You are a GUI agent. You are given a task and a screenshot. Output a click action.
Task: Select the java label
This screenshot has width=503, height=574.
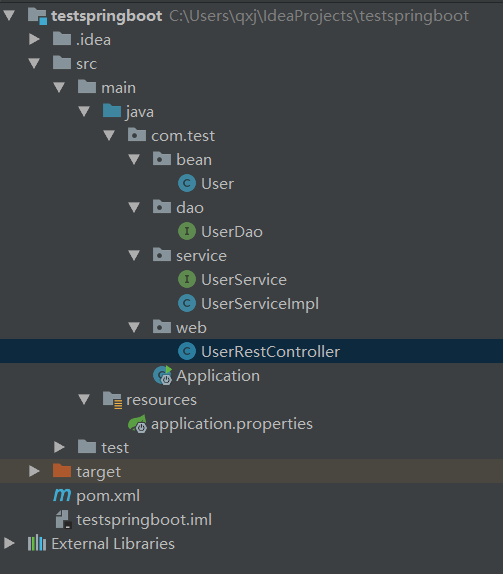pyautogui.click(x=139, y=112)
